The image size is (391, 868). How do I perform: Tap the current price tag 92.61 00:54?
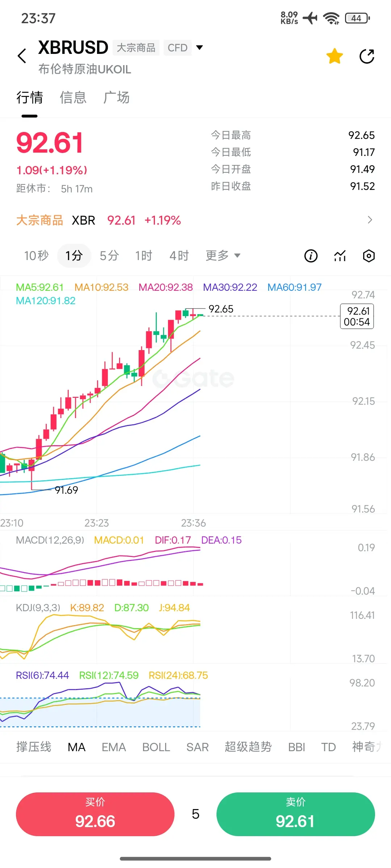coord(357,316)
